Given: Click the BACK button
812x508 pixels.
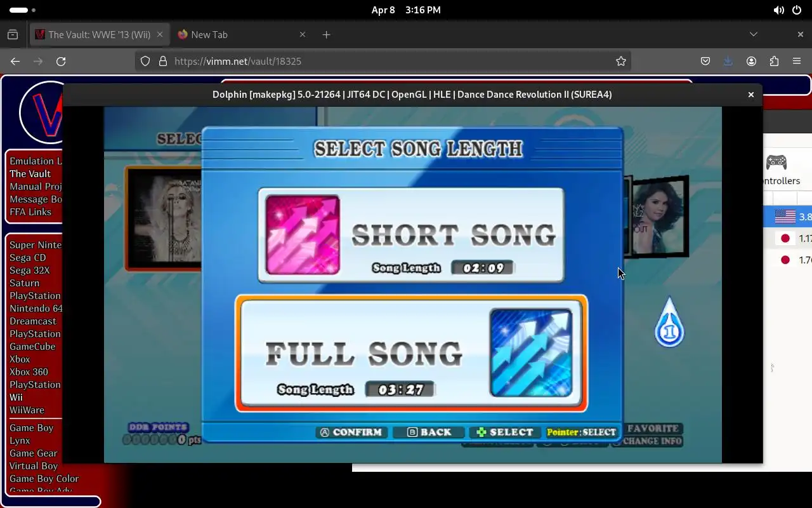Looking at the screenshot, I should 429,432.
